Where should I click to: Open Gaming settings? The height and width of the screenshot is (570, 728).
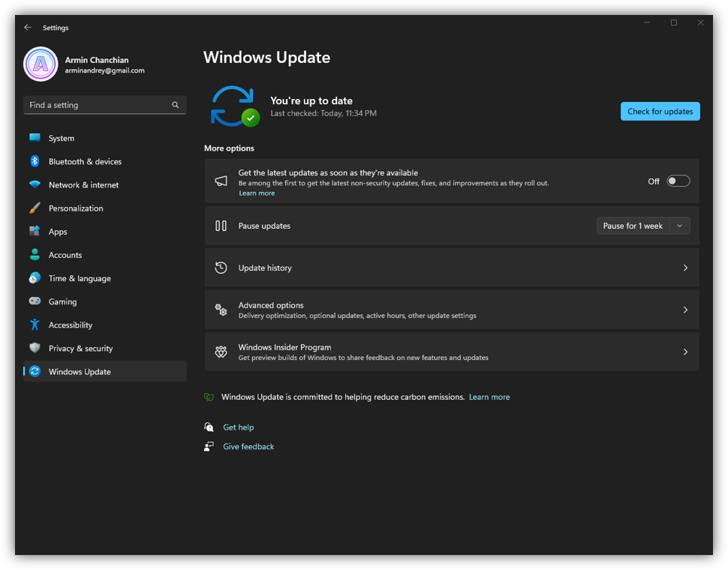tap(105, 301)
